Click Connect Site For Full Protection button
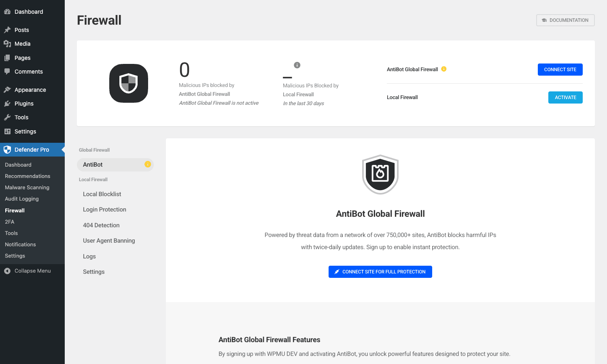This screenshot has height=364, width=607. 380,272
